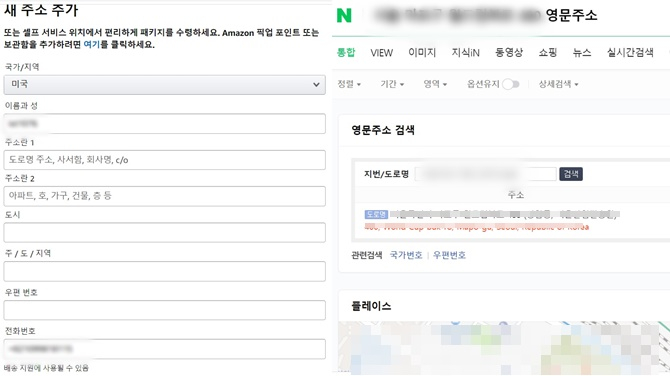The width and height of the screenshot is (670, 376).
Task: Switch to the 이미지 tab
Action: point(422,53)
